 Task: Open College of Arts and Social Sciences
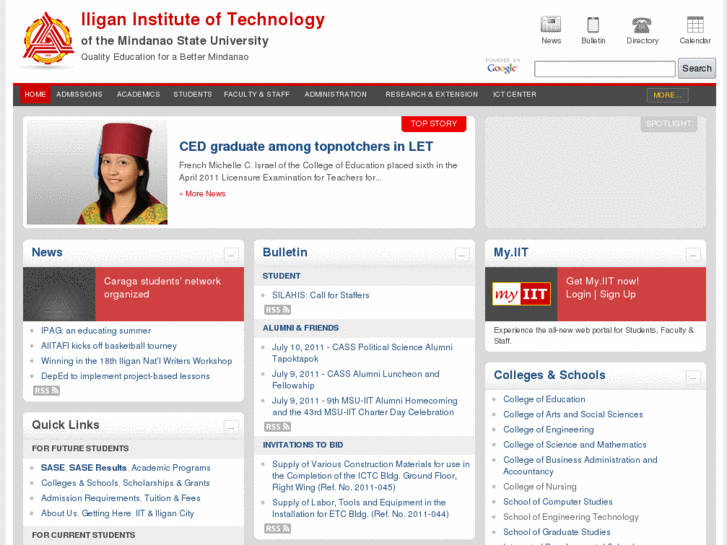coord(573,415)
